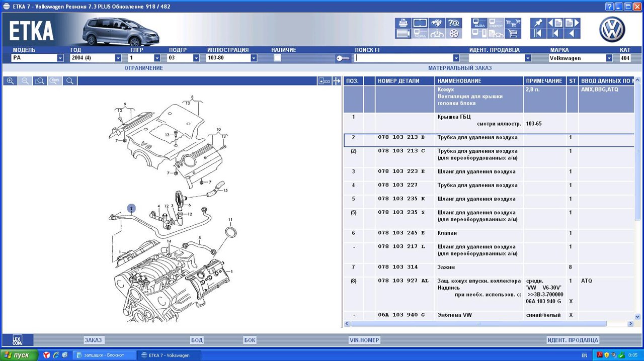Reset illustration zoom to 100%

[x=55, y=81]
